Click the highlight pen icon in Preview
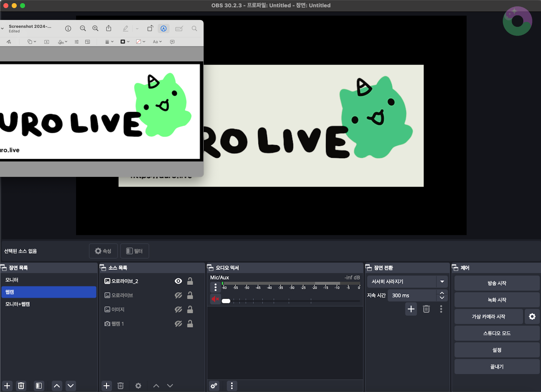 126,28
